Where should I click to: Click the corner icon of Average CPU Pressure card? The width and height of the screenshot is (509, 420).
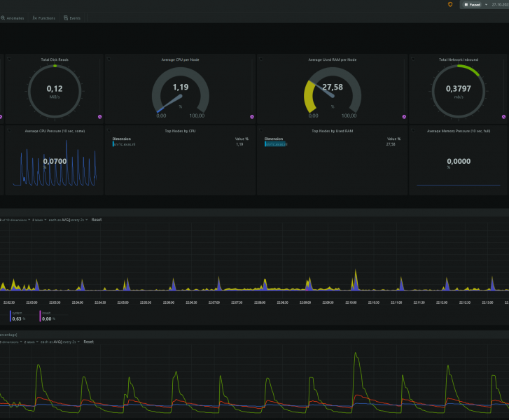point(9,130)
